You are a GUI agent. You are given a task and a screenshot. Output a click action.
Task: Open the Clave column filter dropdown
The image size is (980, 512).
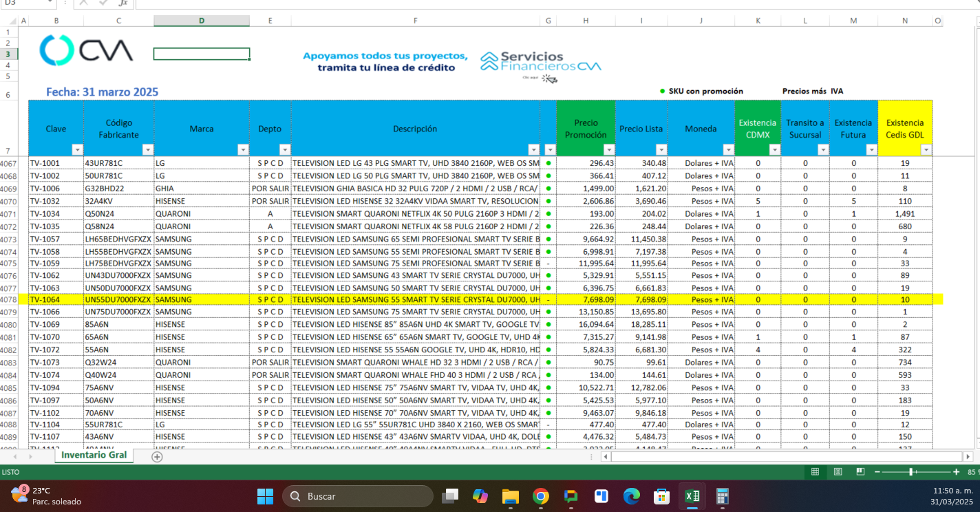(x=77, y=149)
